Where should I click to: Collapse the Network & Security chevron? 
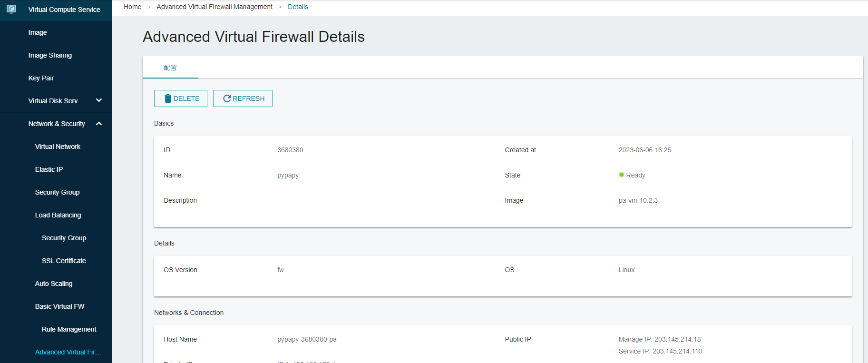[99, 124]
